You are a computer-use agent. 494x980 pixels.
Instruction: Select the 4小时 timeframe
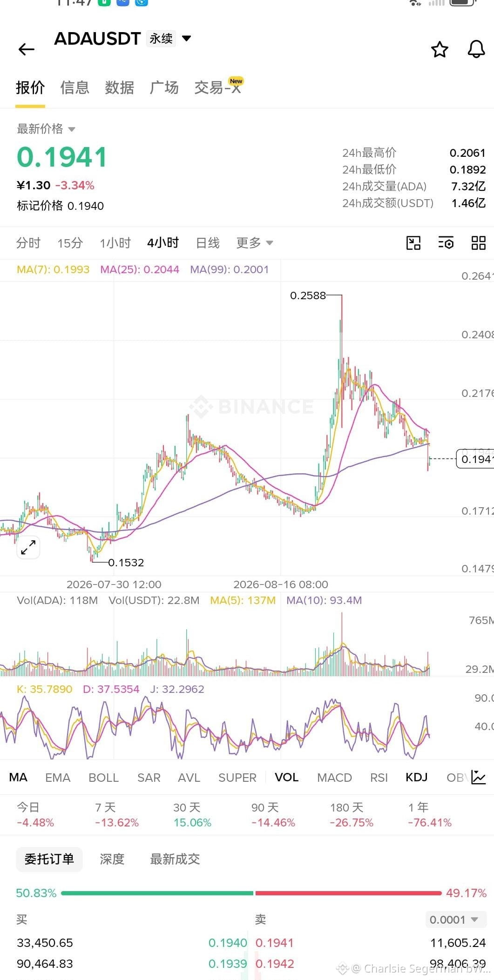(x=163, y=243)
